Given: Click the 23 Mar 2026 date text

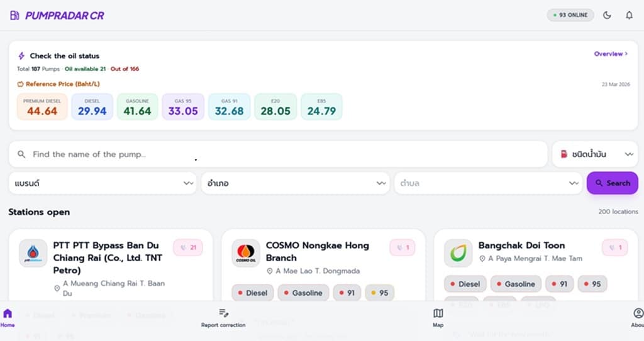Looking at the screenshot, I should 616,84.
